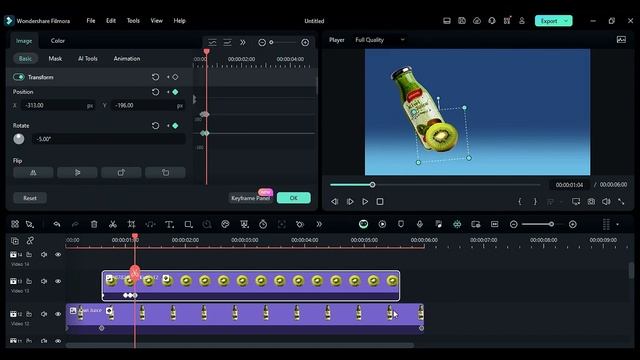Image resolution: width=640 pixels, height=360 pixels.
Task: Toggle the Transform keyframe diamond
Action: [175, 77]
